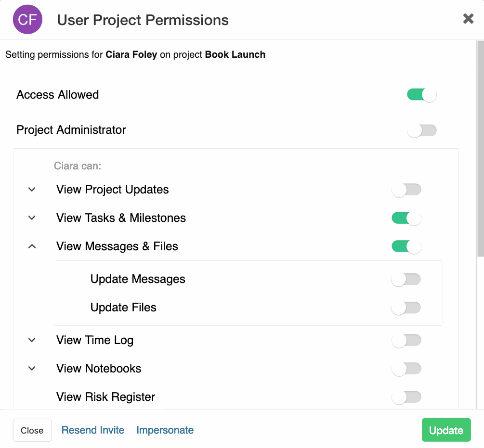Expand the View Time Log chevron
This screenshot has width=484, height=448.
[32, 340]
